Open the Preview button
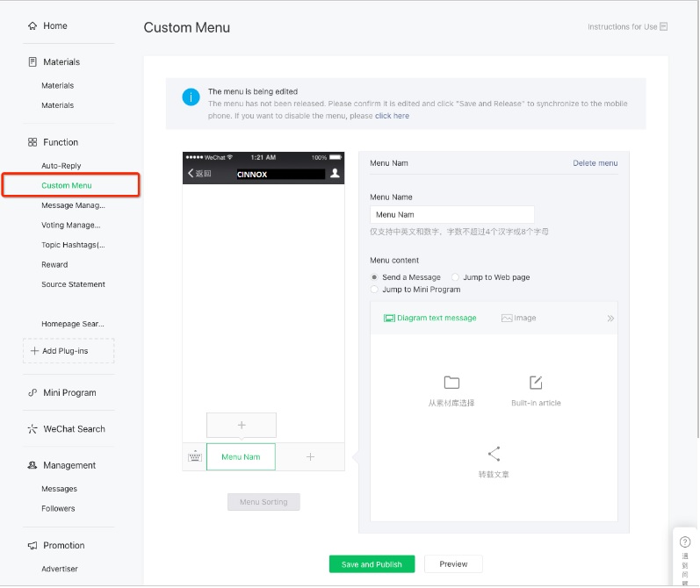The height and width of the screenshot is (588, 700). click(x=453, y=564)
